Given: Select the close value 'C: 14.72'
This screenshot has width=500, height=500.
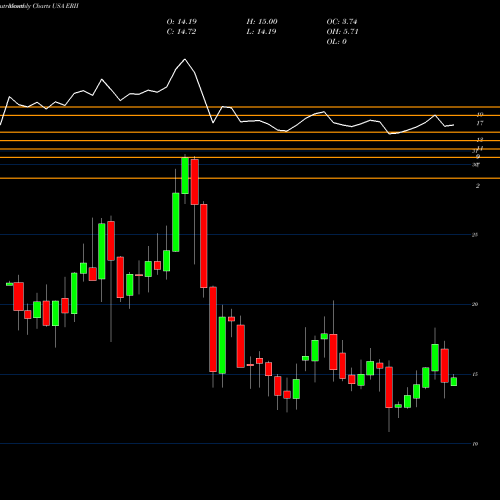Looking at the screenshot, I should coord(181,32).
